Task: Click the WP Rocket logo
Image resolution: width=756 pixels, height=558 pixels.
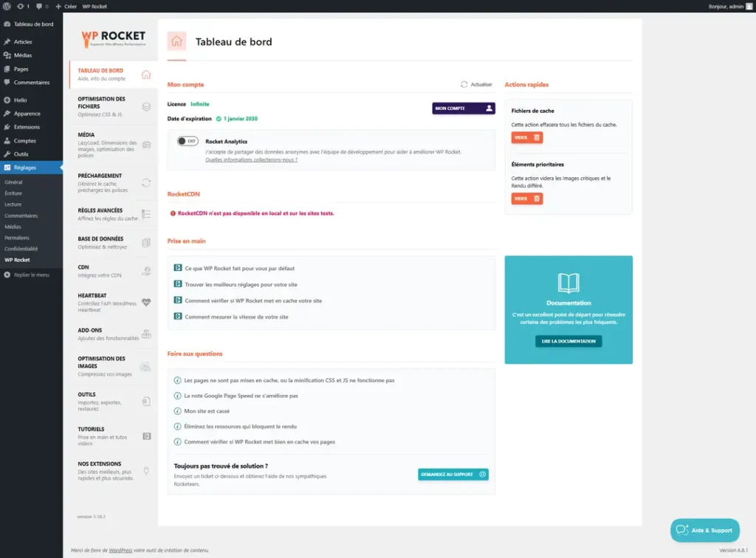Action: pyautogui.click(x=113, y=38)
